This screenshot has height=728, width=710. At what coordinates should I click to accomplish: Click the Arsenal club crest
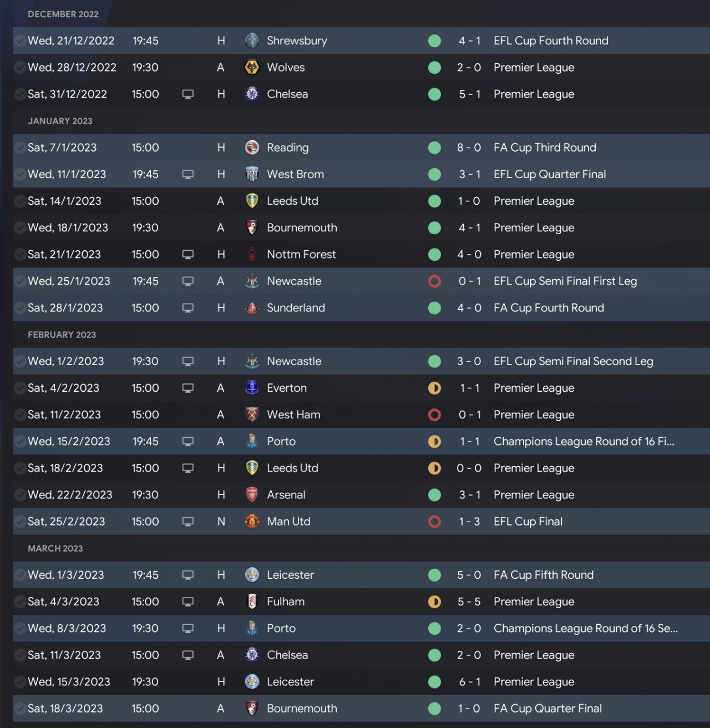252,495
